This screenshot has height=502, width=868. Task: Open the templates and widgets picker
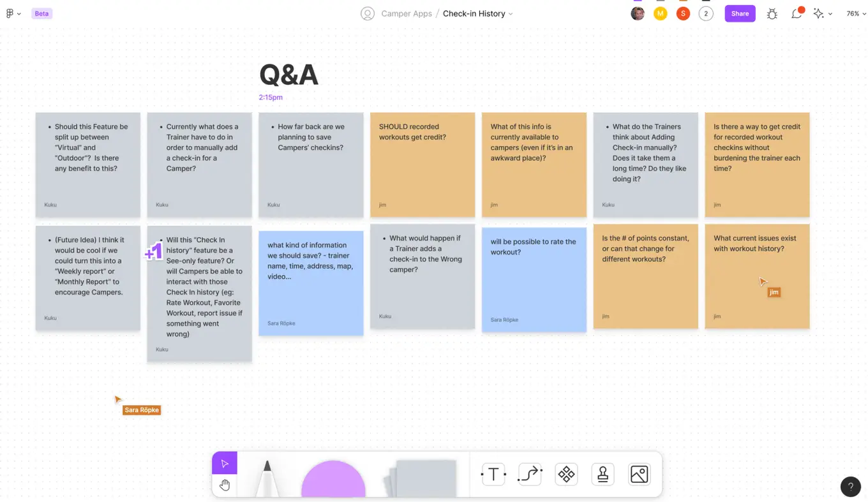[x=565, y=474]
